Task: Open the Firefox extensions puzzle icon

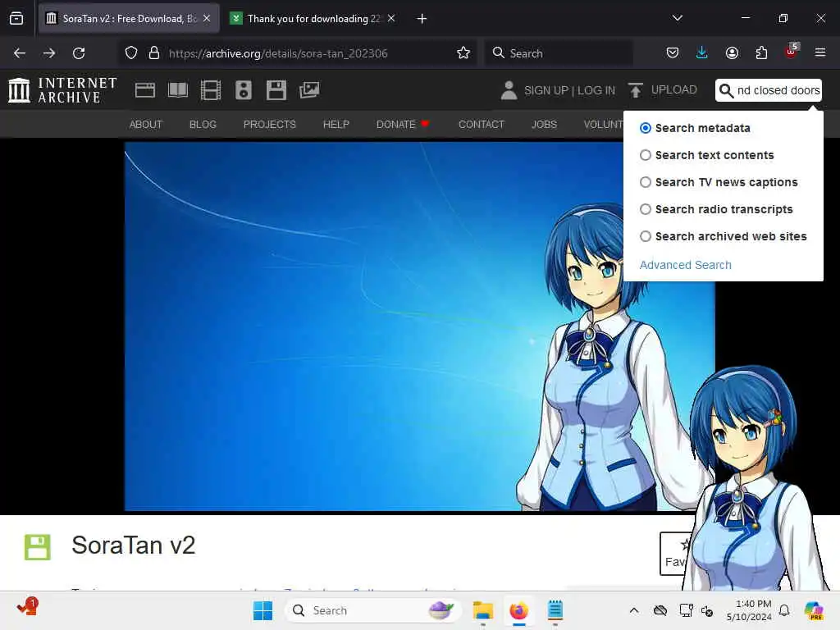Action: tap(761, 52)
